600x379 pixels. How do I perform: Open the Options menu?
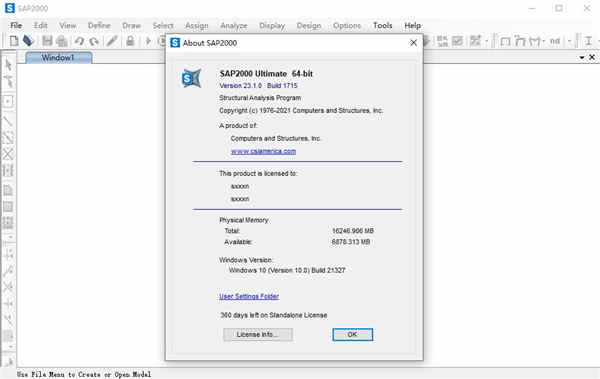click(347, 25)
